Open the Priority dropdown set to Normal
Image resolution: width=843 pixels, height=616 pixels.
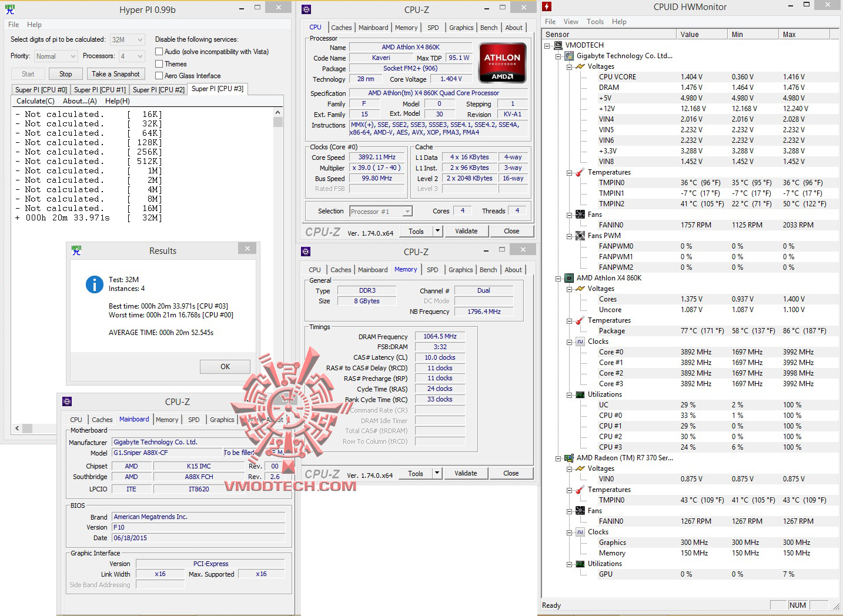(56, 56)
